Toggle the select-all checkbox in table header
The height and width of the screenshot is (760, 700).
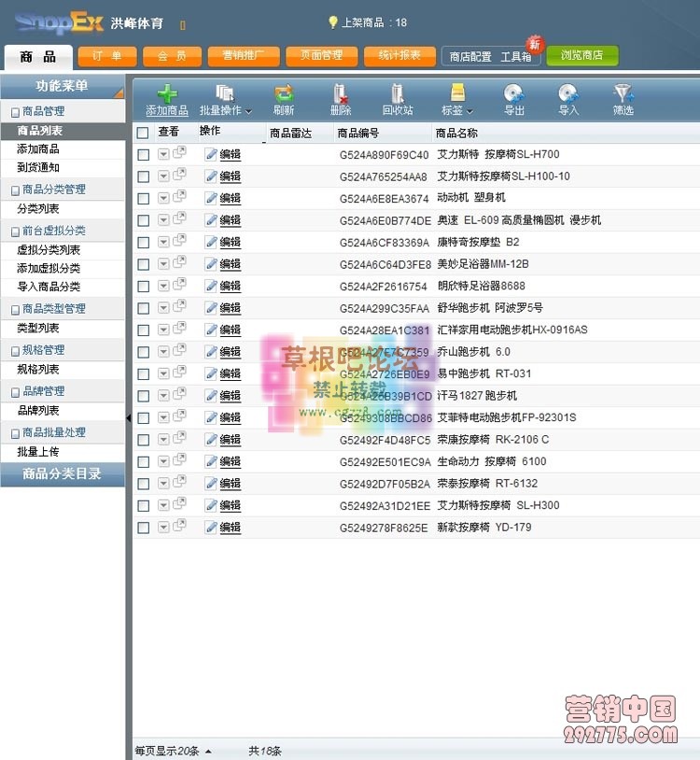[143, 133]
